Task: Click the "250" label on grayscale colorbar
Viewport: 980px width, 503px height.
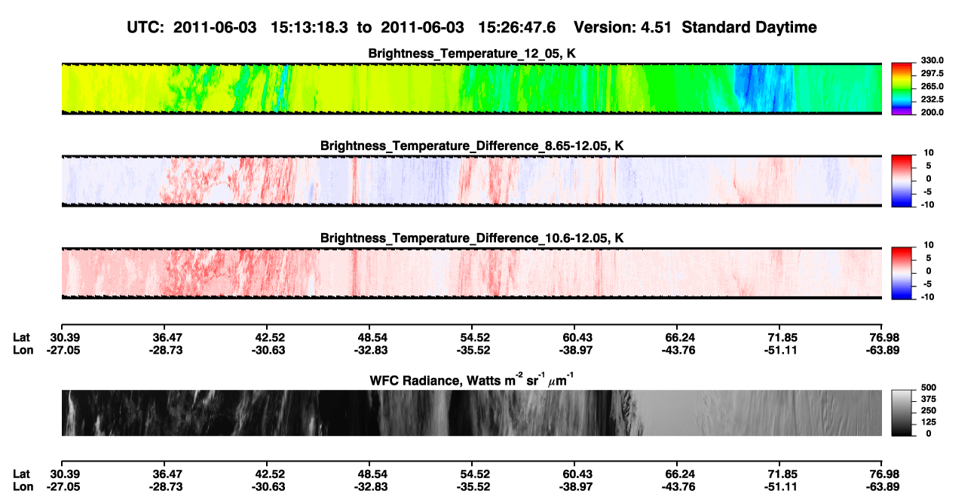Action: 929,411
